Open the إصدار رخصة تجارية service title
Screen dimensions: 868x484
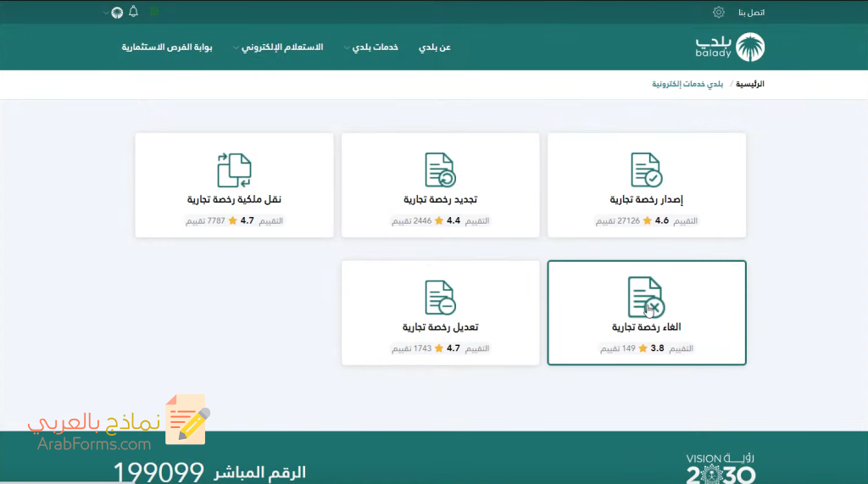point(646,199)
